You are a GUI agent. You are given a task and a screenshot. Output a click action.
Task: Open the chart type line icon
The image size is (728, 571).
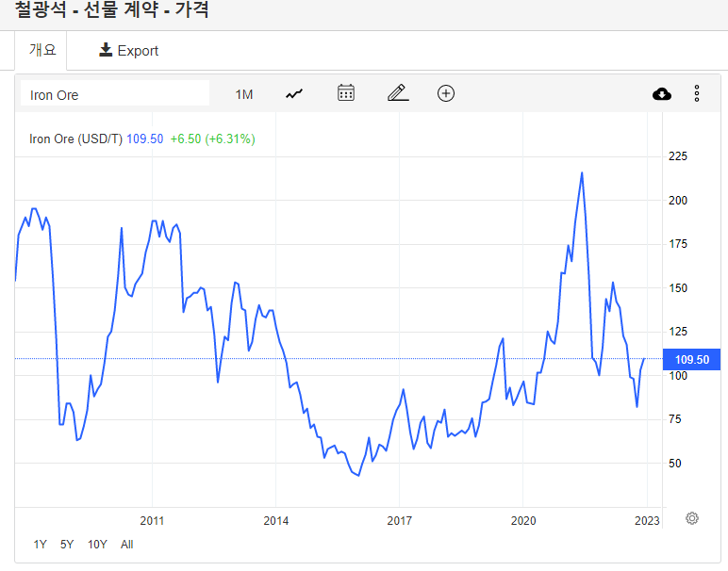(294, 94)
